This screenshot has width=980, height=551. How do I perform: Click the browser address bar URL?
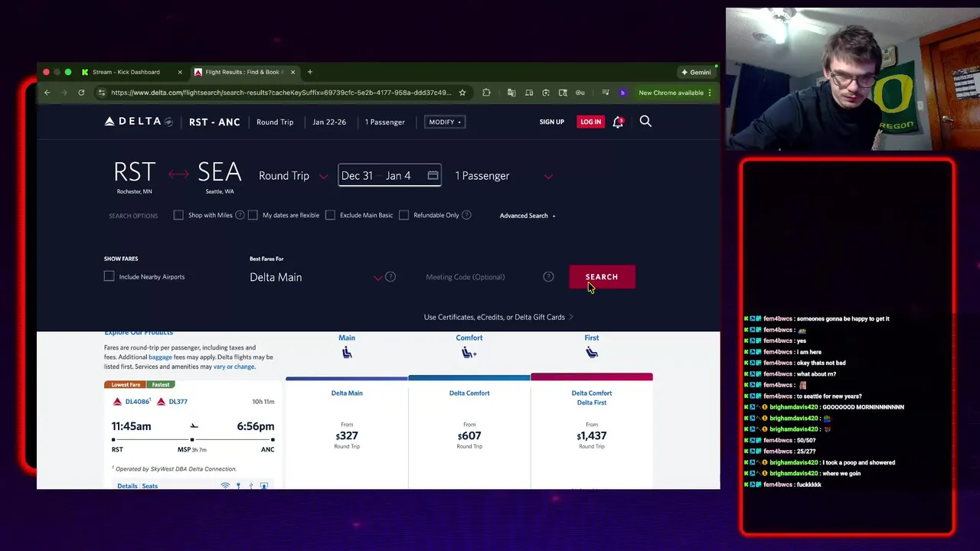tap(281, 93)
